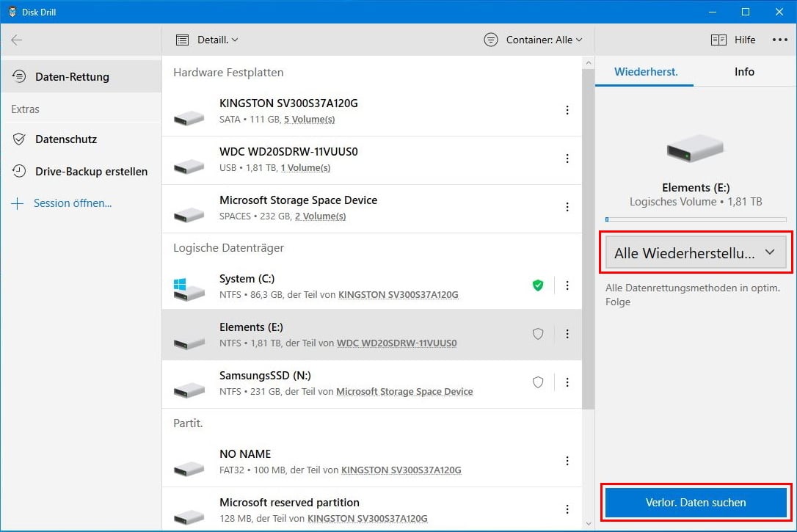
Task: Click the plus icon beside Session öffnen
Action: [x=18, y=204]
